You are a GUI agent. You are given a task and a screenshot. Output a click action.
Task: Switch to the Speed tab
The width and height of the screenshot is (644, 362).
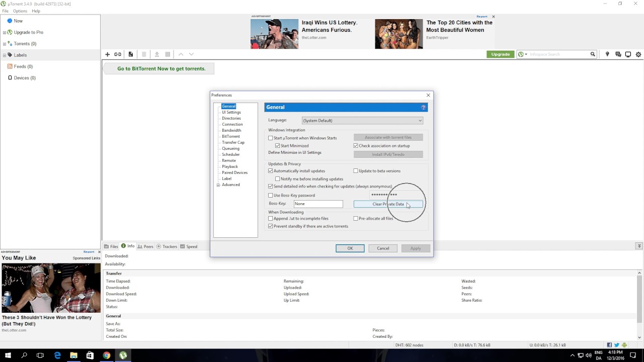pos(189,247)
